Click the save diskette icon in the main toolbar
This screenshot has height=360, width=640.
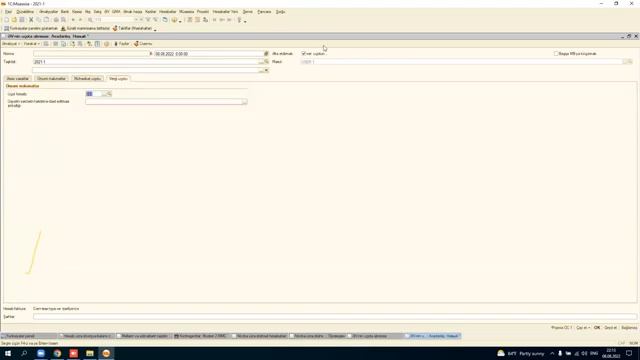pyautogui.click(x=22, y=20)
